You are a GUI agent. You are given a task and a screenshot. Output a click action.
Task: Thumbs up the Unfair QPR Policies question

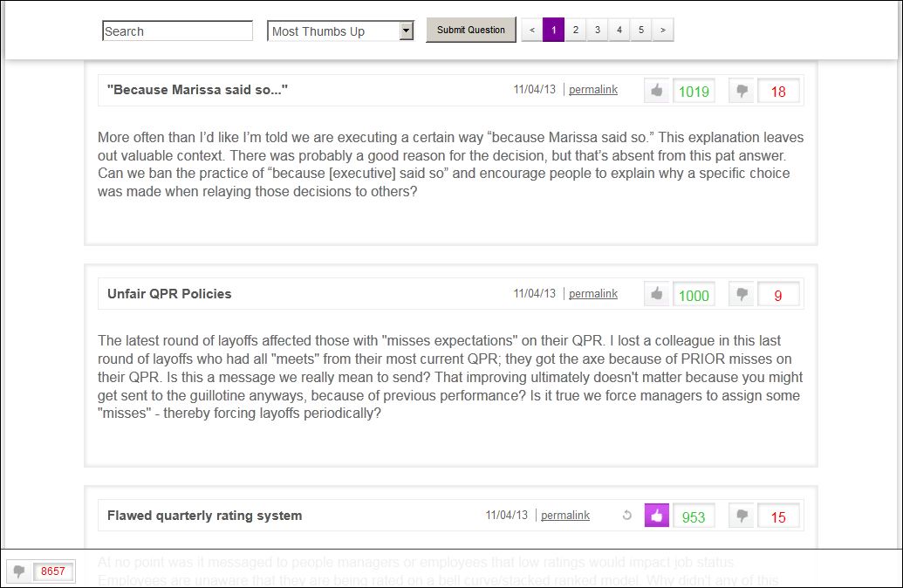[x=656, y=294]
